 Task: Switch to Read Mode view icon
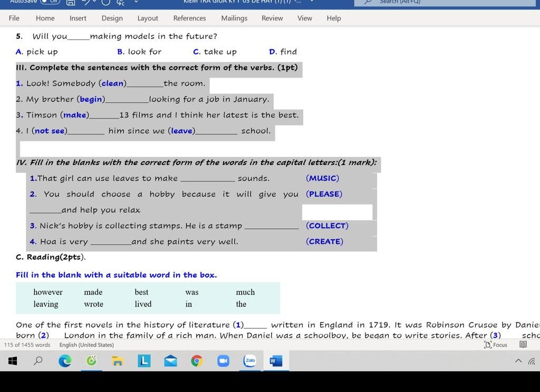coord(523,345)
